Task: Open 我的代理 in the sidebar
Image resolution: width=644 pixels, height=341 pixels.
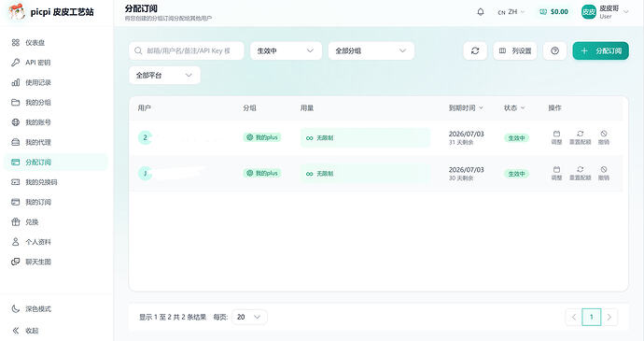Action: coord(56,142)
